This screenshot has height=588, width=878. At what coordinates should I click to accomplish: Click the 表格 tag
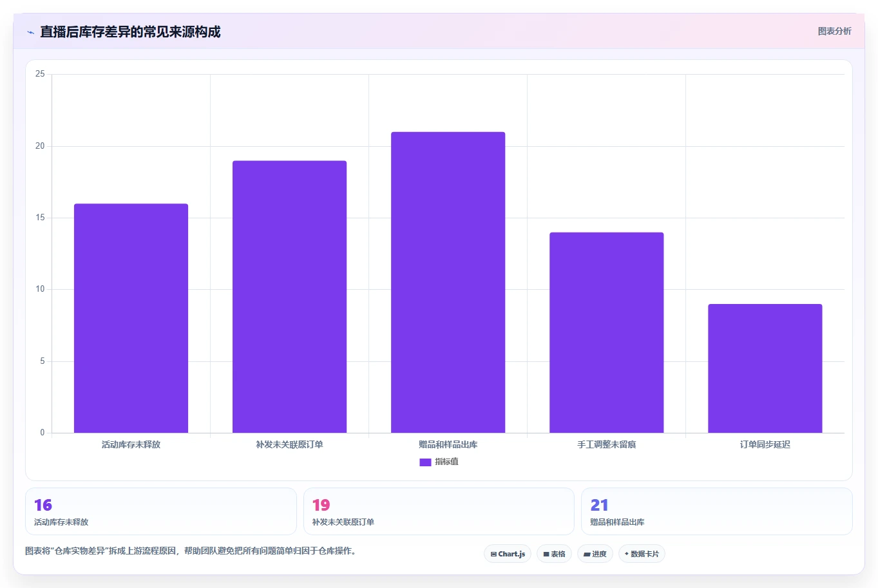(x=554, y=554)
